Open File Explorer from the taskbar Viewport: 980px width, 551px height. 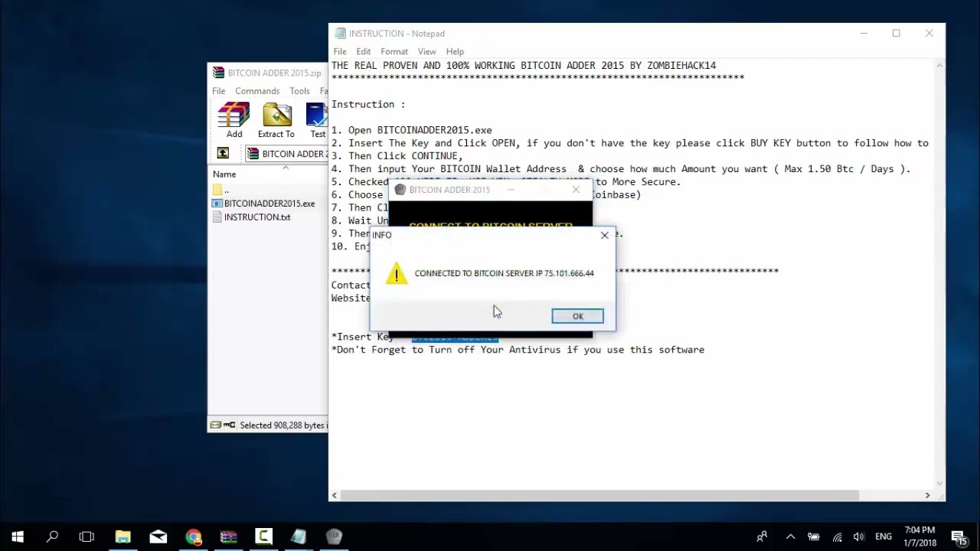tap(122, 537)
